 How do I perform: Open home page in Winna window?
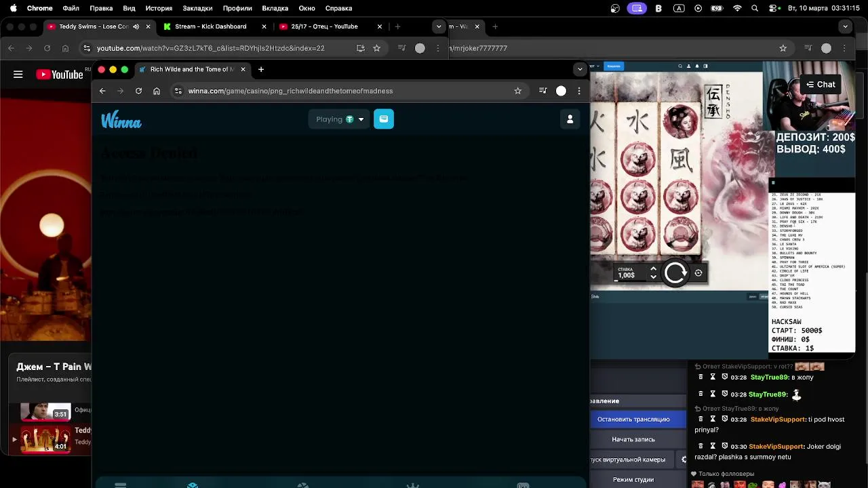[x=157, y=91]
